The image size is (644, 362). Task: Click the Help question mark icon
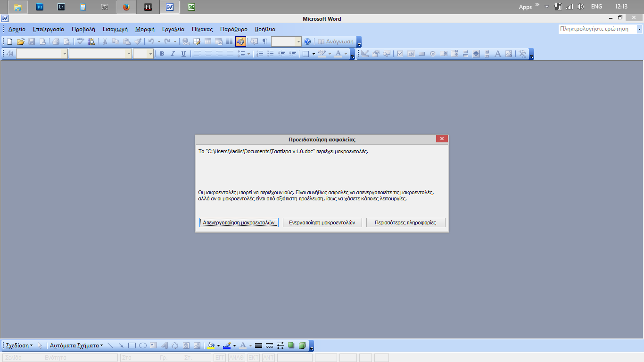tap(307, 41)
